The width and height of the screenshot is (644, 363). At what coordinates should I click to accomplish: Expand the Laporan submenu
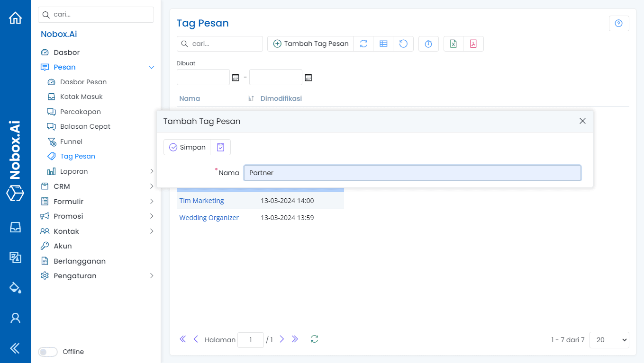pyautogui.click(x=151, y=171)
